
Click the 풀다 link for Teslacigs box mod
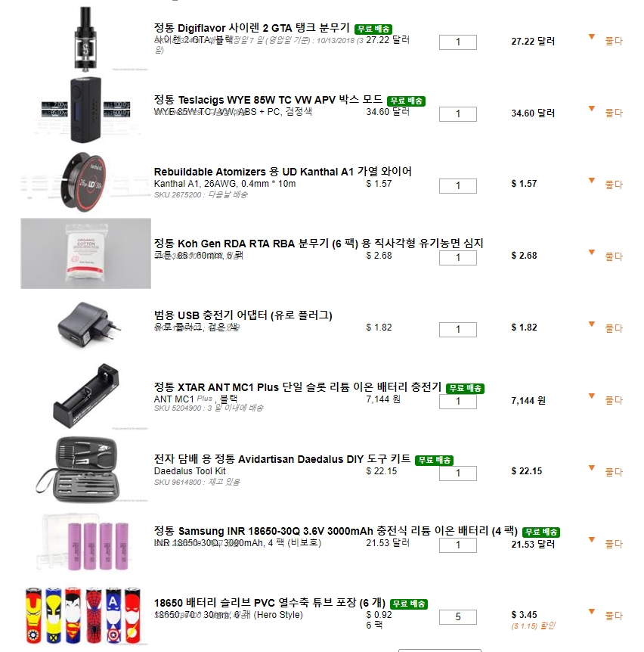click(614, 113)
